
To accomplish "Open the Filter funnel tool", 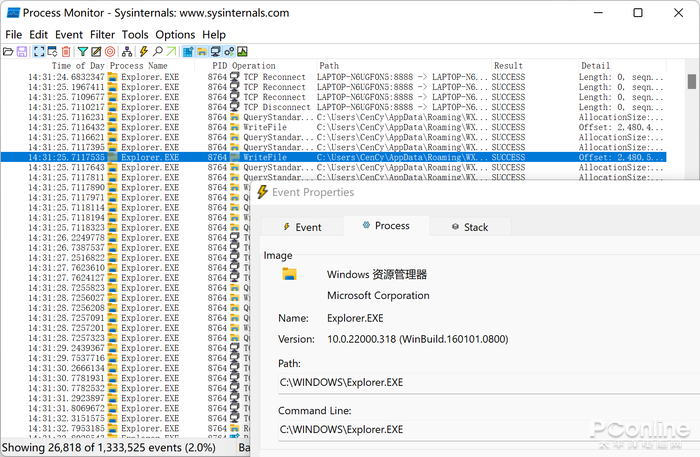I will pos(83,51).
